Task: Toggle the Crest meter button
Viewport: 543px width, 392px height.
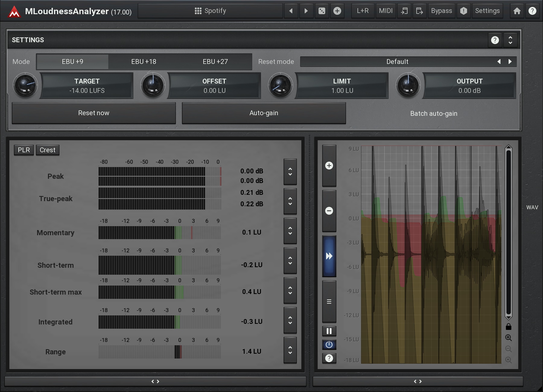Action: 47,150
